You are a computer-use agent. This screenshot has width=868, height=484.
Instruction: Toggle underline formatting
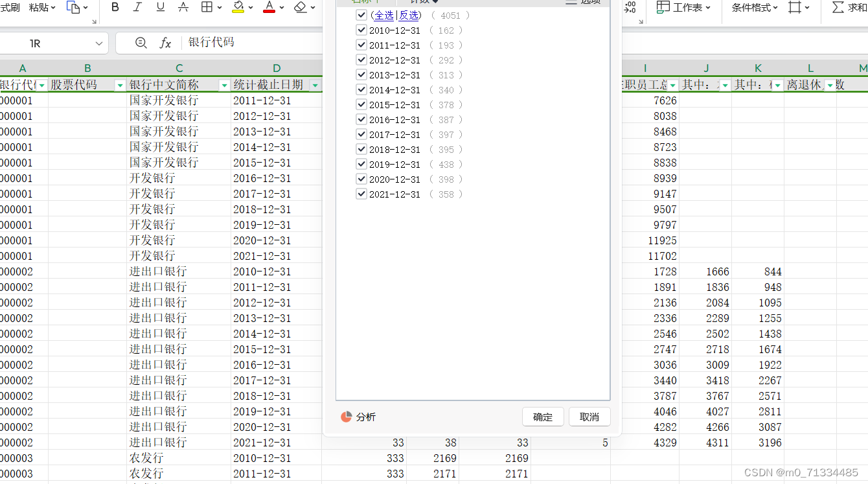point(160,7)
